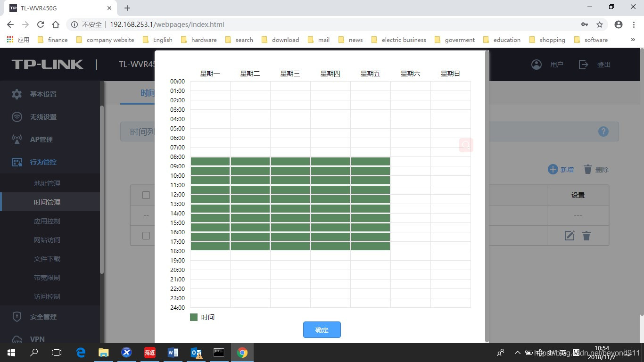Image resolution: width=644 pixels, height=362 pixels.
Task: Open 基本设置 basic settings menu
Action: tap(50, 94)
